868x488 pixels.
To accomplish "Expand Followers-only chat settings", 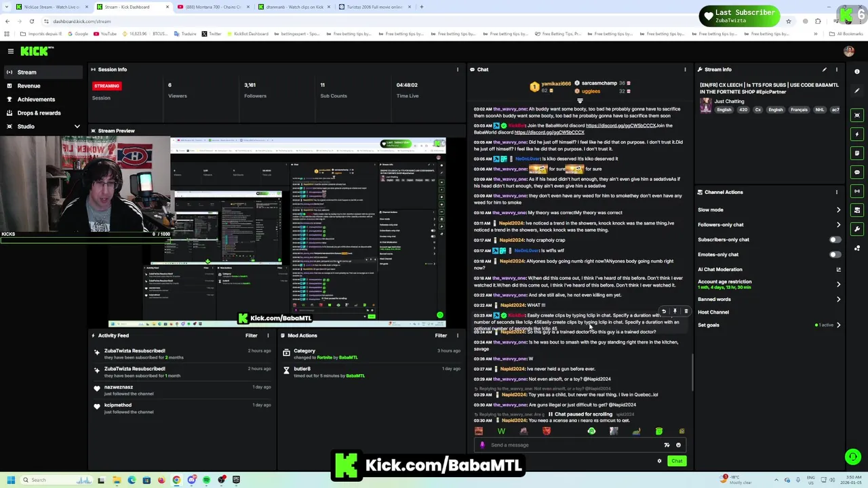I will pos(838,224).
